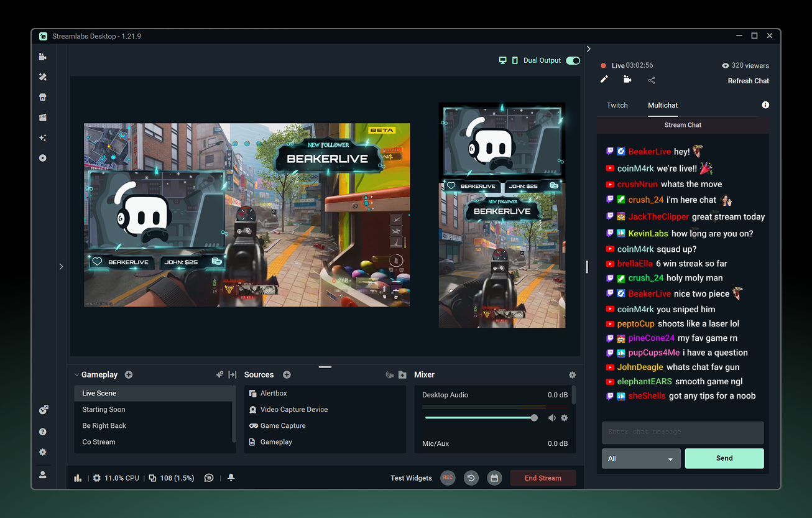Click Refresh Chat

(x=749, y=81)
